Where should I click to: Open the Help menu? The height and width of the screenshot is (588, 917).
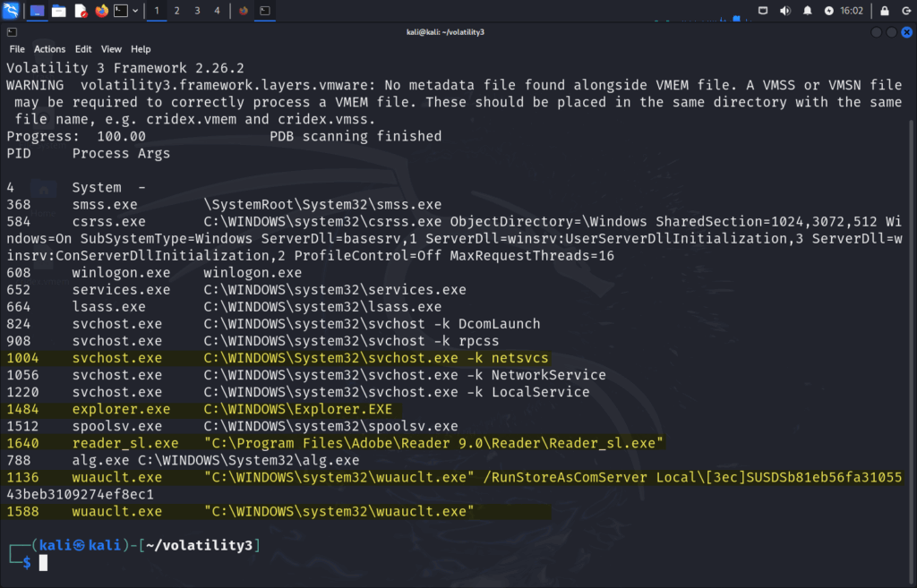141,49
